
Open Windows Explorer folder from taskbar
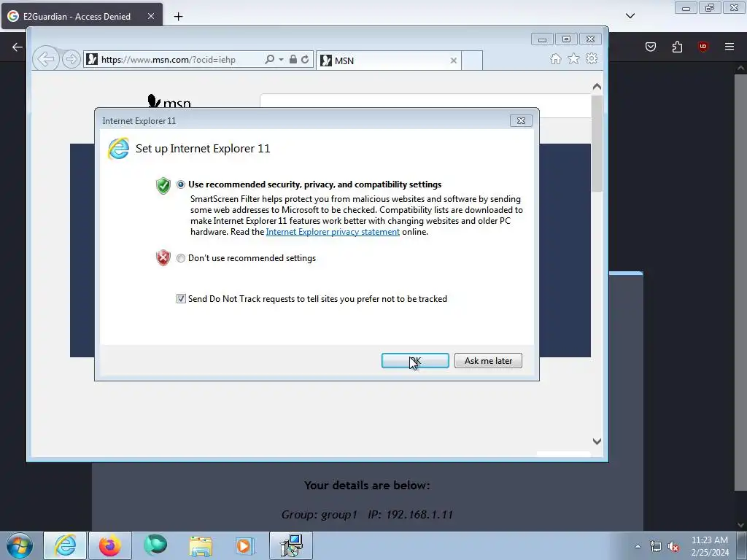pos(201,545)
